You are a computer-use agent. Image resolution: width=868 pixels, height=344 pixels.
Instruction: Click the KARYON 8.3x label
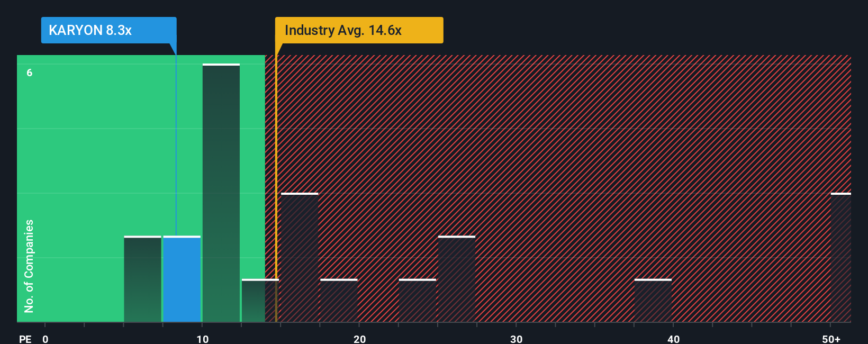point(109,30)
